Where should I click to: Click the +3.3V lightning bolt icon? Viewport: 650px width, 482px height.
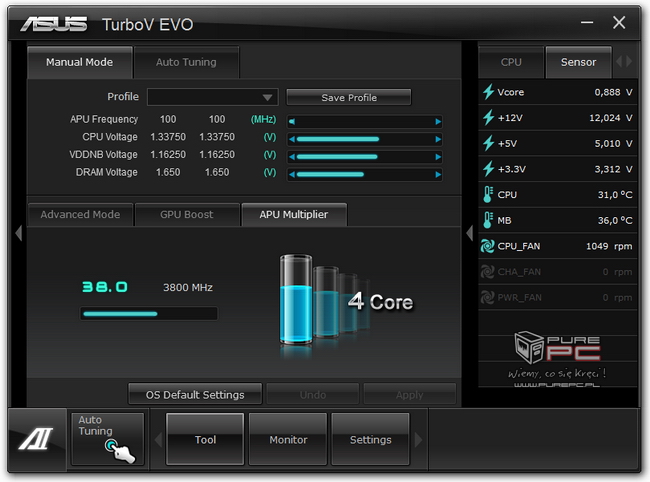488,169
